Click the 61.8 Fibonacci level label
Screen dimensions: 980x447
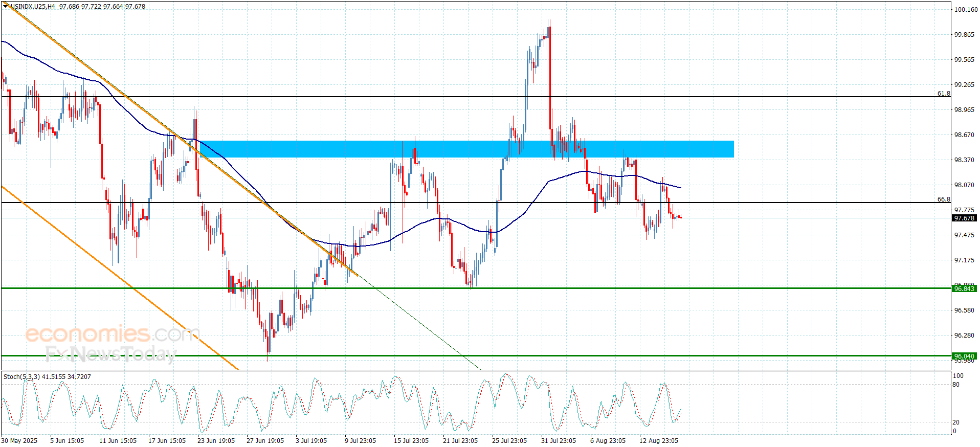coord(944,94)
